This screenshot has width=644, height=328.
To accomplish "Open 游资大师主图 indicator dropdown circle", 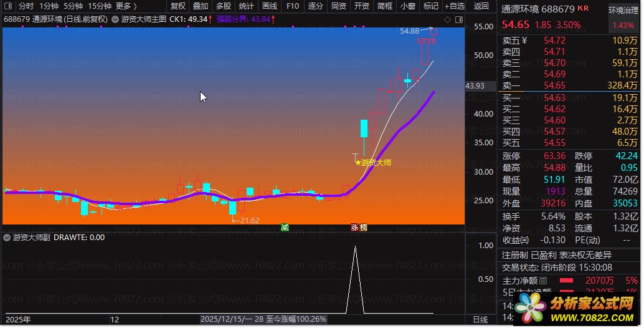I will [x=115, y=19].
